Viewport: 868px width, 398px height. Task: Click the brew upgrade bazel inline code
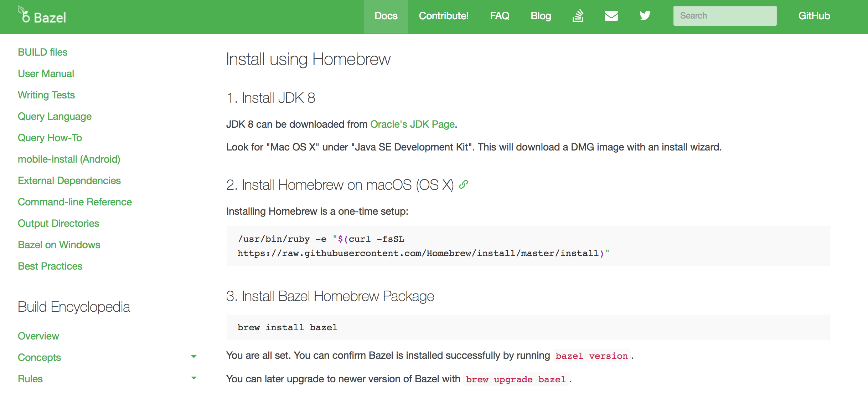click(516, 379)
